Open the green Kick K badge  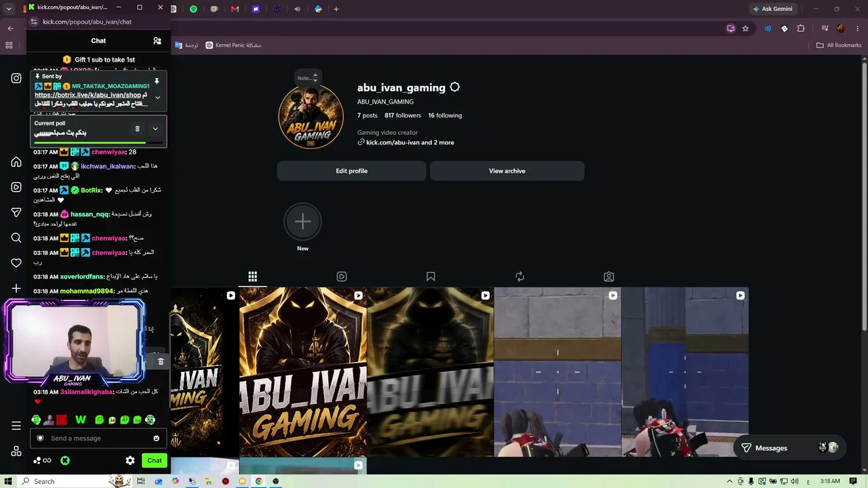pyautogui.click(x=65, y=461)
